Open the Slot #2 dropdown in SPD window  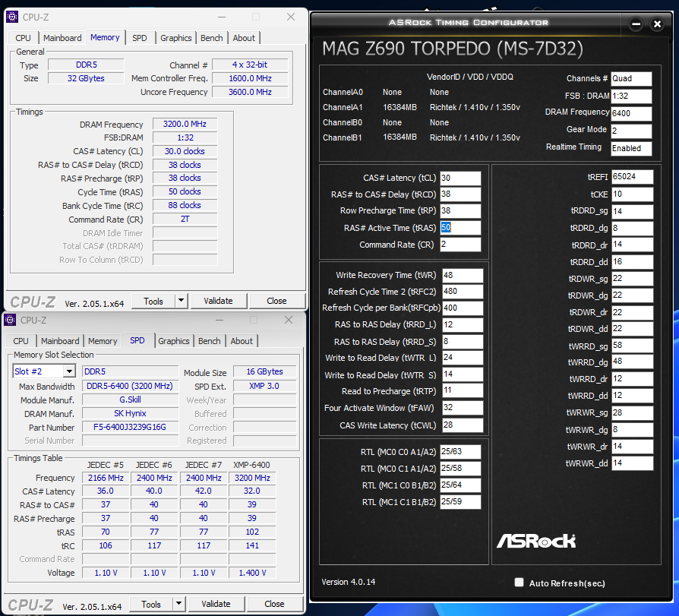tap(69, 371)
